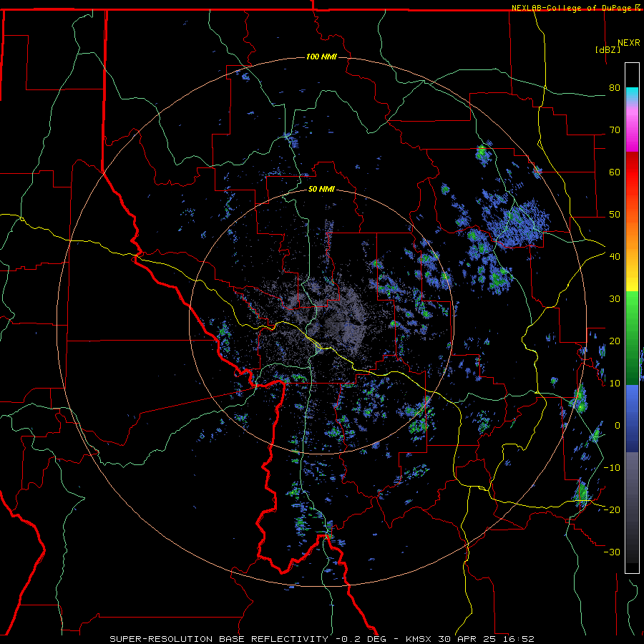
Task: Click the 0 dBZ scale value
Action: click(x=618, y=426)
